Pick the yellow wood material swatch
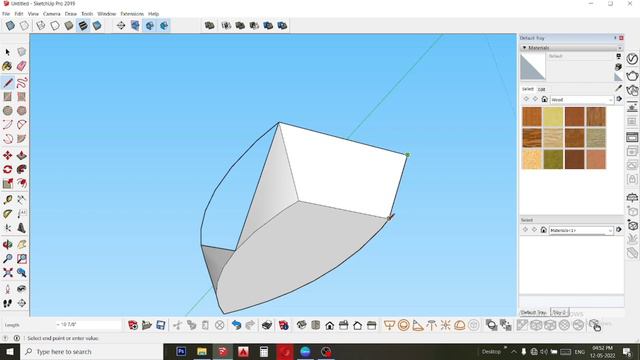Screen dimensions: 640x360 [x=553, y=117]
